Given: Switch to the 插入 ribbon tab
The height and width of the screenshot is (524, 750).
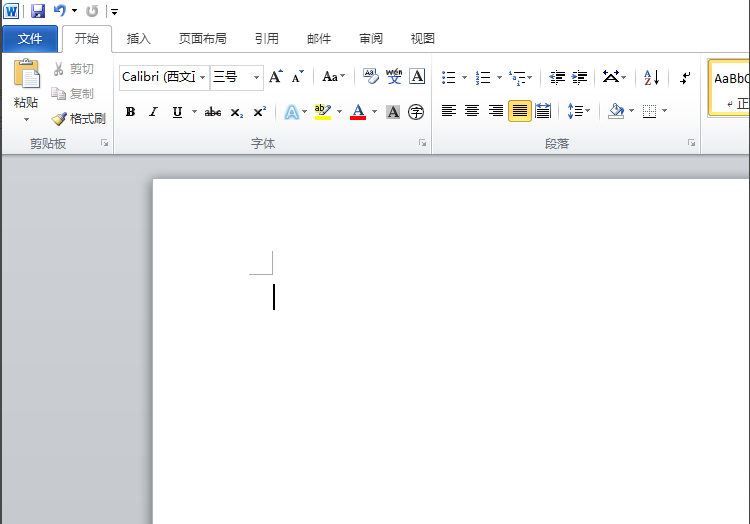Looking at the screenshot, I should [x=139, y=39].
